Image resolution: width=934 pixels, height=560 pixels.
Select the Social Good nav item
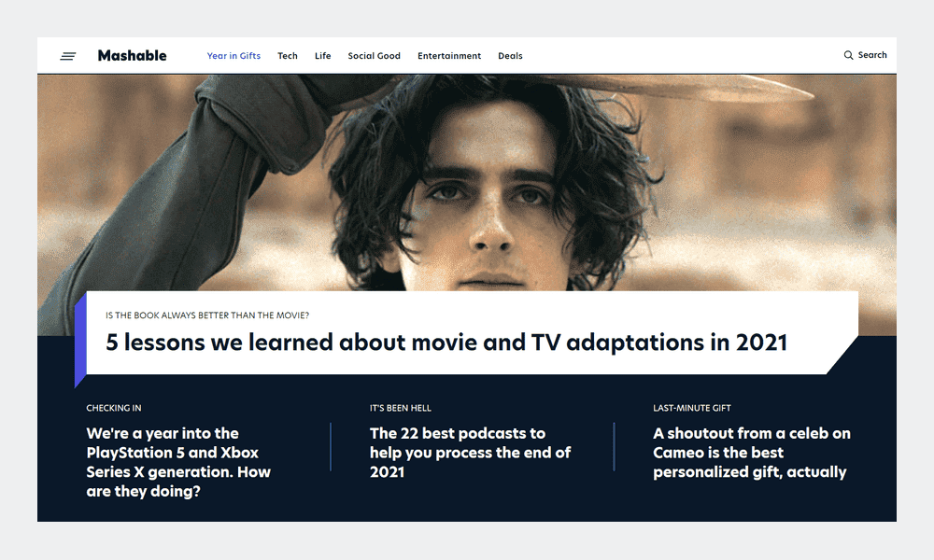tap(375, 55)
